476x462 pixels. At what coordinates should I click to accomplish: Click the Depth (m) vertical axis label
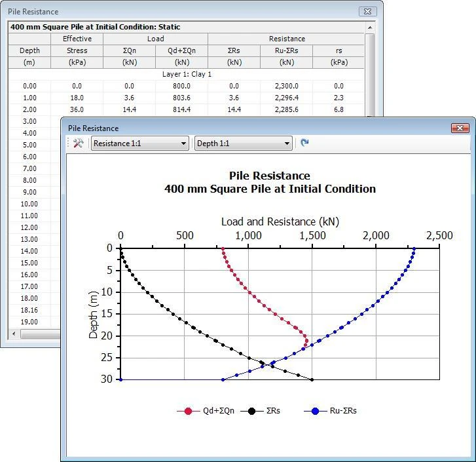point(94,313)
